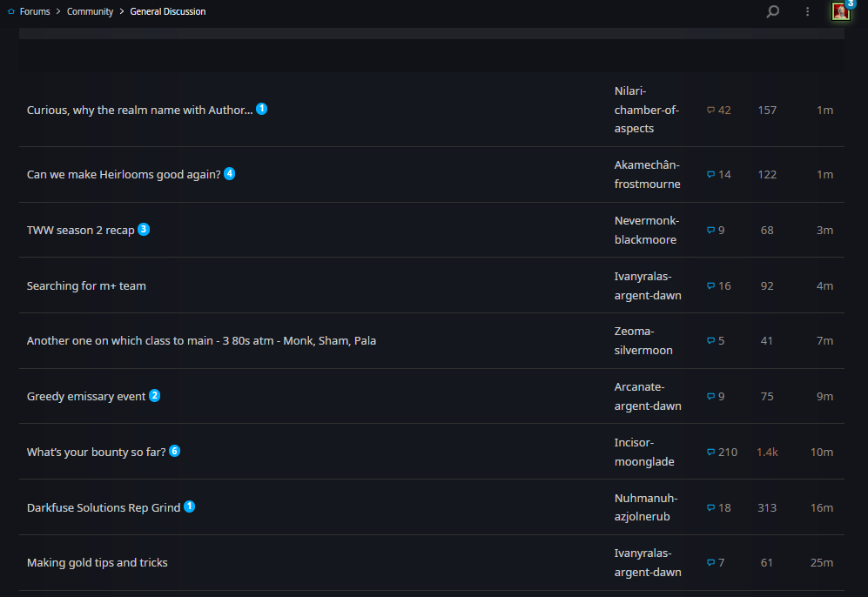Go to Community breadcrumb

click(x=90, y=11)
